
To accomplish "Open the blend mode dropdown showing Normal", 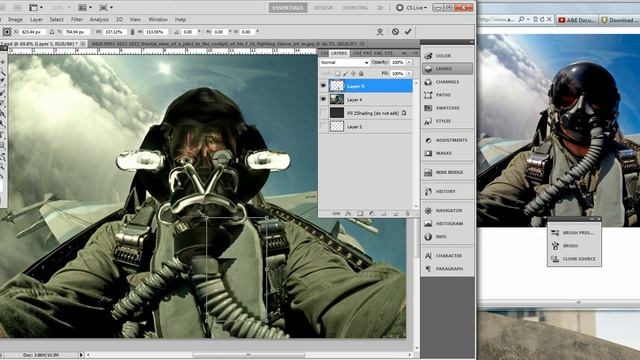I will pyautogui.click(x=344, y=62).
